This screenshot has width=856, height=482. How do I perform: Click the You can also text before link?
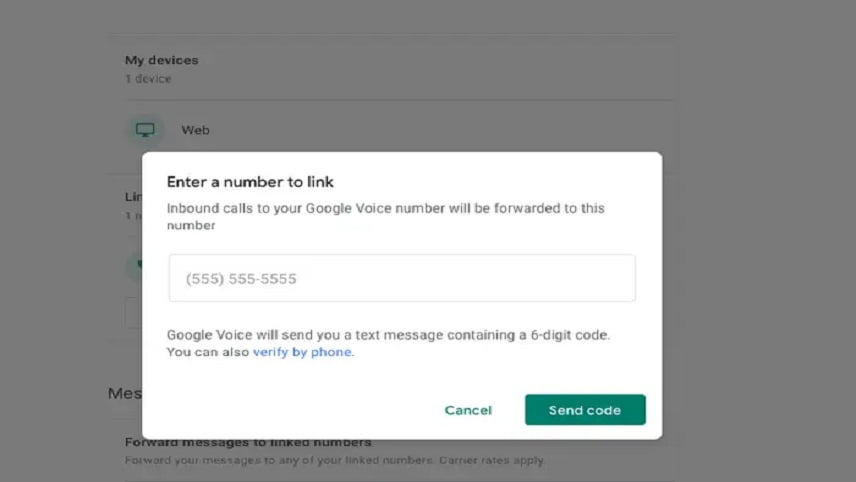pos(208,352)
